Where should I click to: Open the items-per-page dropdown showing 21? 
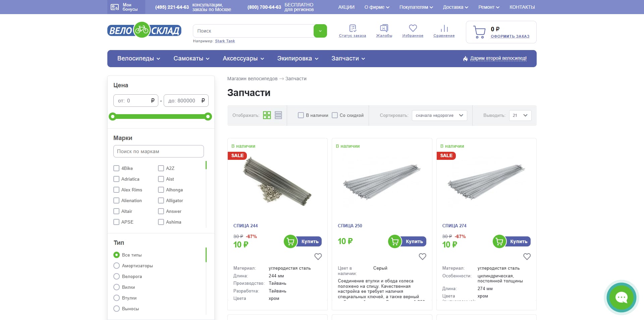click(520, 115)
